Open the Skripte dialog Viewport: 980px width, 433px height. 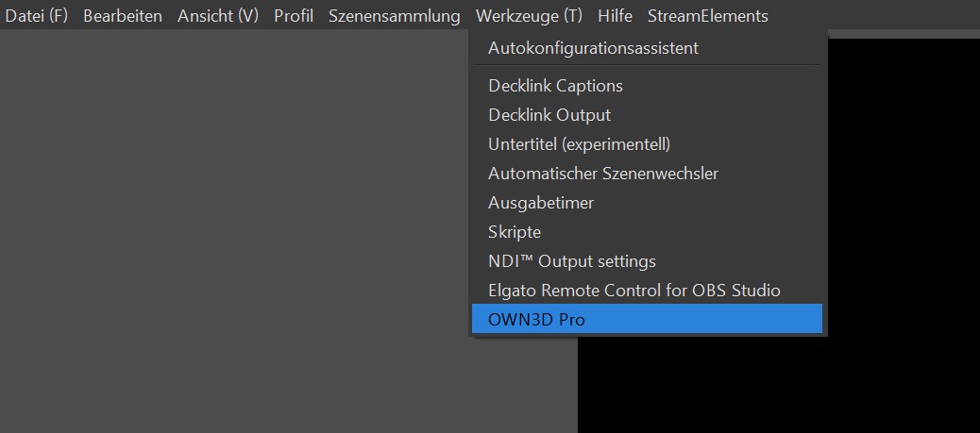pyautogui.click(x=515, y=232)
